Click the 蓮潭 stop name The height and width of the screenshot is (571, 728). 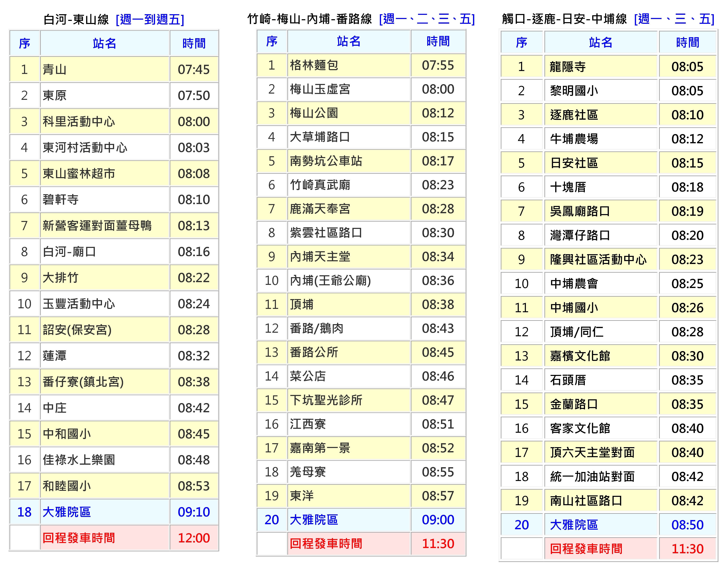click(55, 356)
